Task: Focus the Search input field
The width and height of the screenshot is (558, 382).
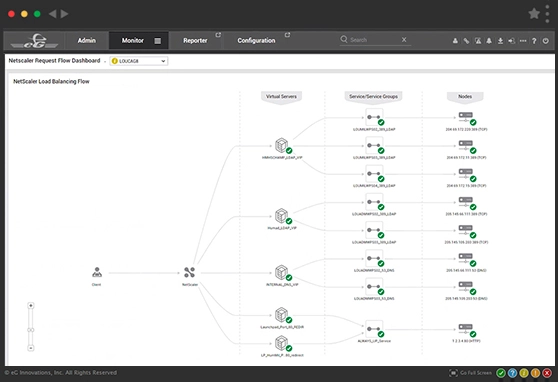Action: tap(374, 40)
